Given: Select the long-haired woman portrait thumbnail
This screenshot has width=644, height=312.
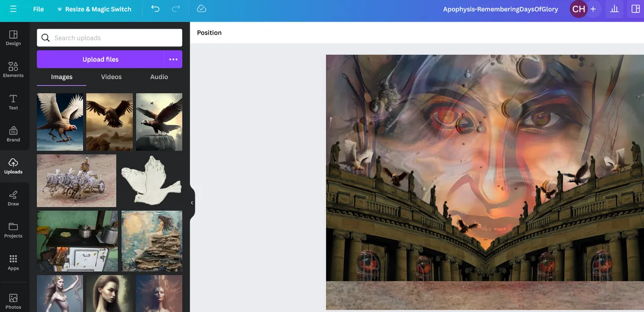Looking at the screenshot, I should (109, 293).
